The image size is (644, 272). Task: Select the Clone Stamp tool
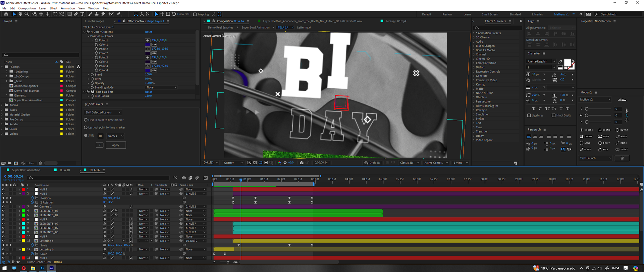coord(97,14)
